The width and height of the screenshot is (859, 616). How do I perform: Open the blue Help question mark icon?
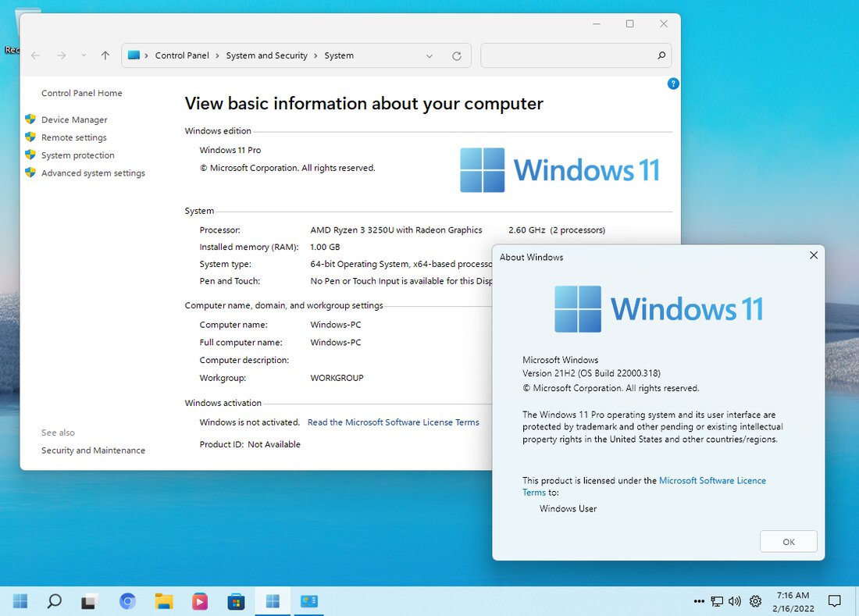pos(673,84)
